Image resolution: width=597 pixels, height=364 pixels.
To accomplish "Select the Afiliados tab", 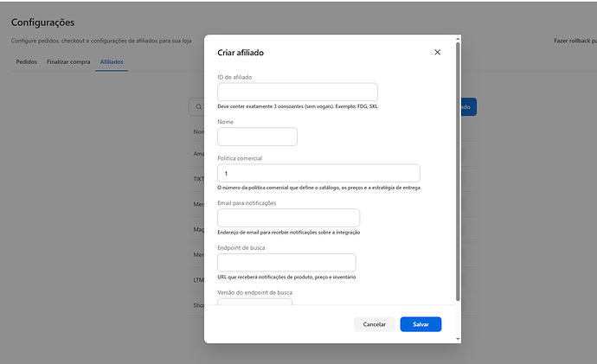I will pyautogui.click(x=112, y=61).
